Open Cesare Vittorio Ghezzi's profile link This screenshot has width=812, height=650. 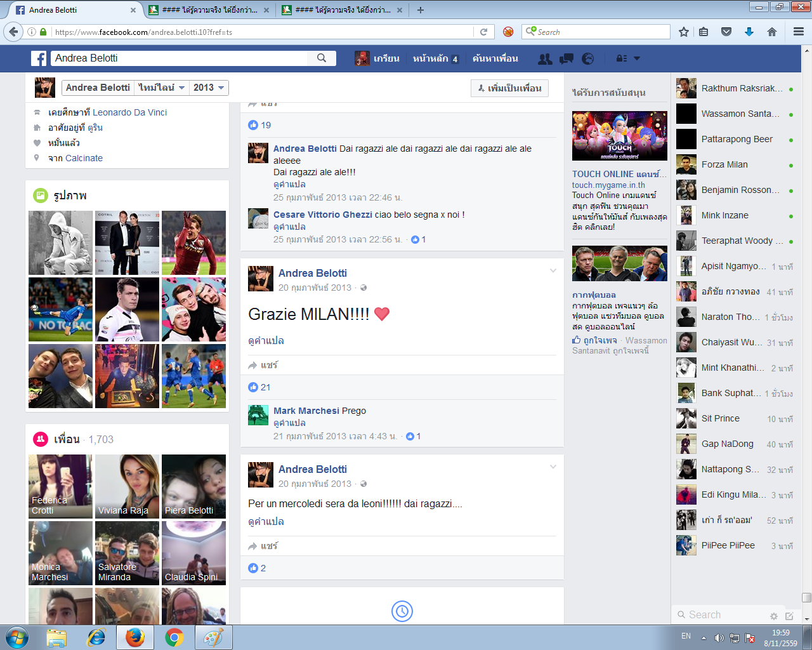coord(323,215)
